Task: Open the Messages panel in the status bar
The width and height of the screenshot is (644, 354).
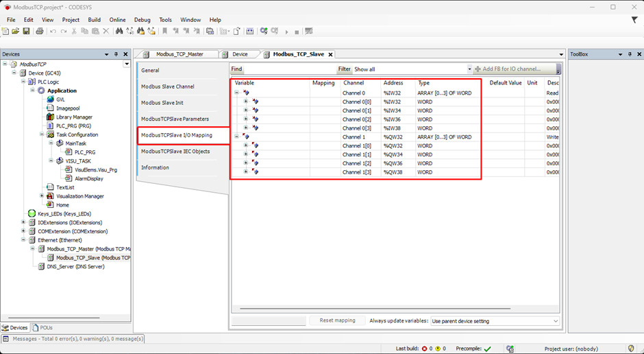Action: tap(74, 339)
